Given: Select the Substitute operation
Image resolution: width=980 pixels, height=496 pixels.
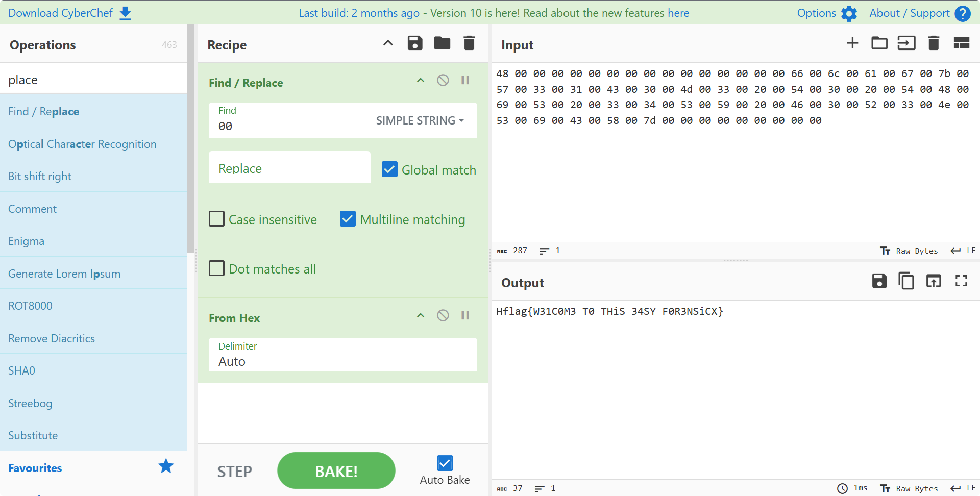Looking at the screenshot, I should (93, 435).
